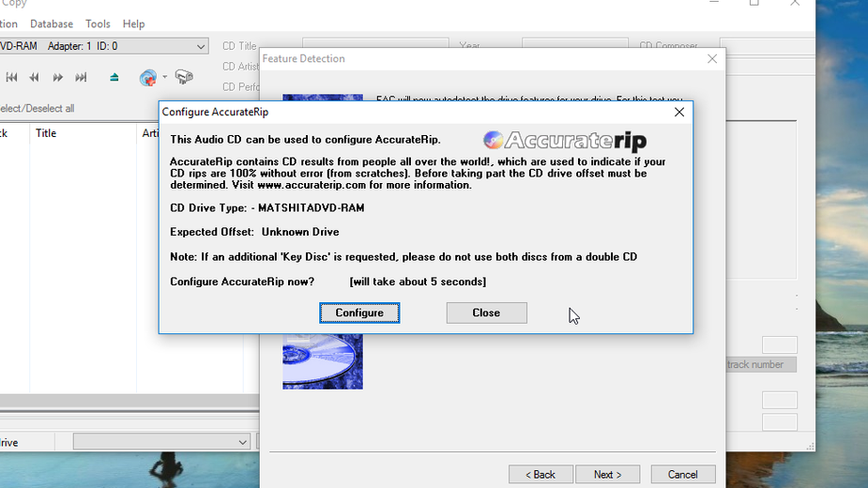Open the Tools menu
The image size is (868, 488).
pyautogui.click(x=98, y=23)
